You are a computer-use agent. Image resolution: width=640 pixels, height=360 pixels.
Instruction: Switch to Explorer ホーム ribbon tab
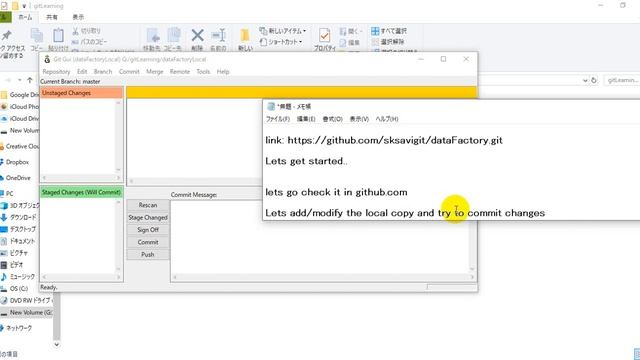click(25, 17)
